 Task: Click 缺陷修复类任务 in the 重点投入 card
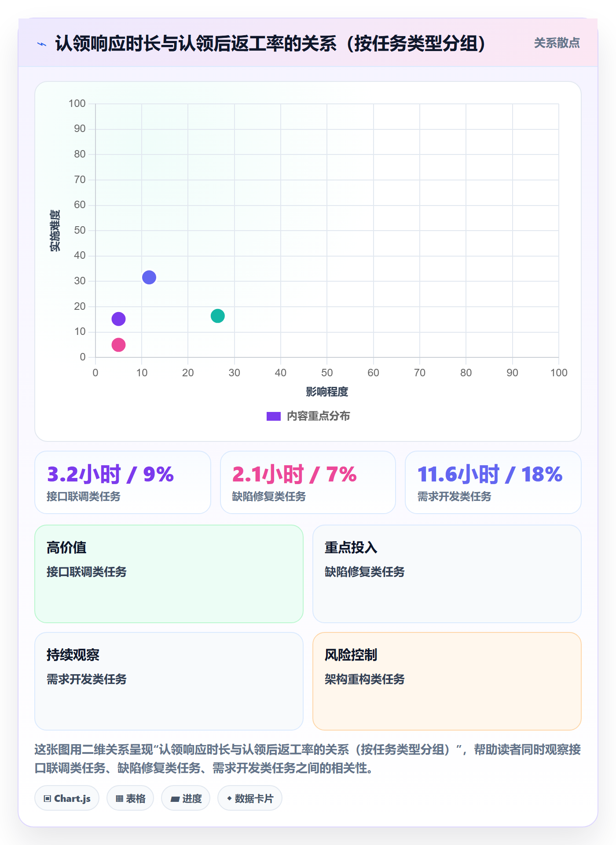(365, 572)
